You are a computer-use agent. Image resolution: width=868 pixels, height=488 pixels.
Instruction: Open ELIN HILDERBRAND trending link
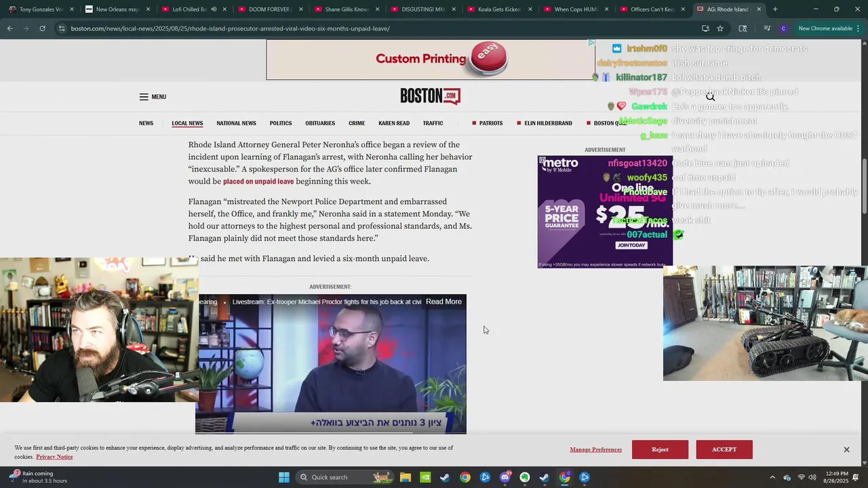click(x=548, y=123)
